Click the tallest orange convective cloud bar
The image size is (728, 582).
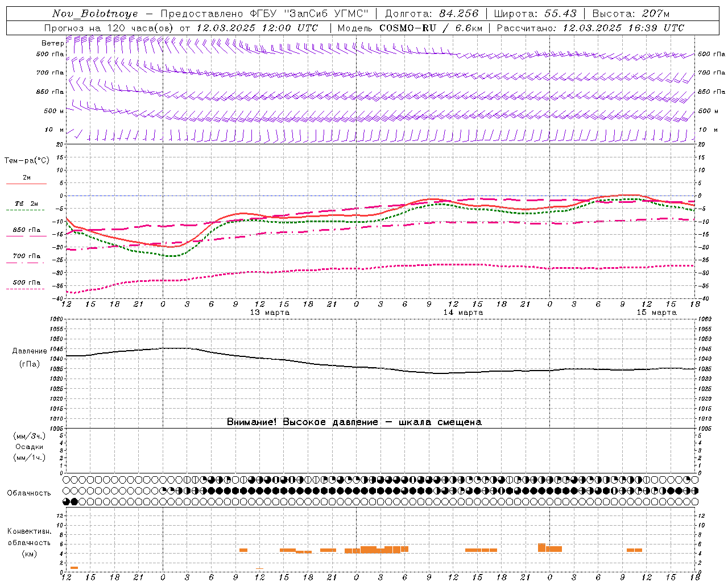(x=541, y=548)
